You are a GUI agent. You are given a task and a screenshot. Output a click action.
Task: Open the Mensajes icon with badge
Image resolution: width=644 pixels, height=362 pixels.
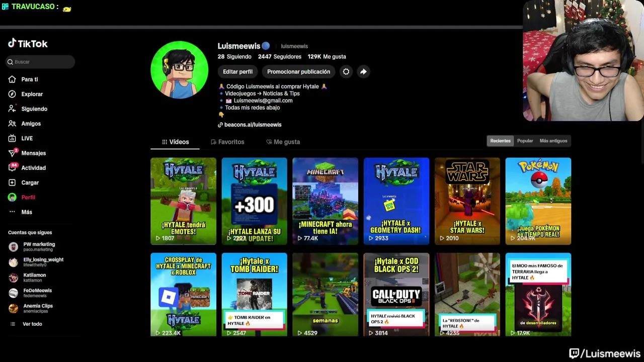(12, 153)
